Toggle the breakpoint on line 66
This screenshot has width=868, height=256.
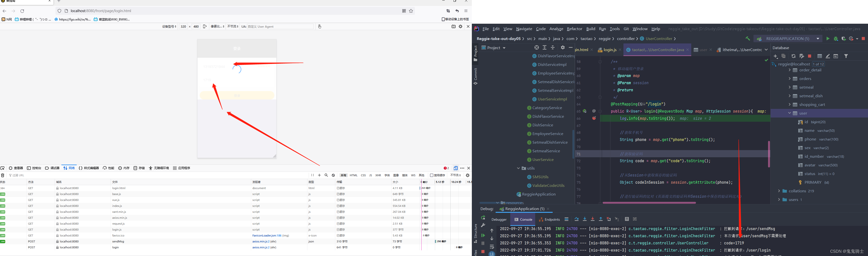tap(594, 118)
